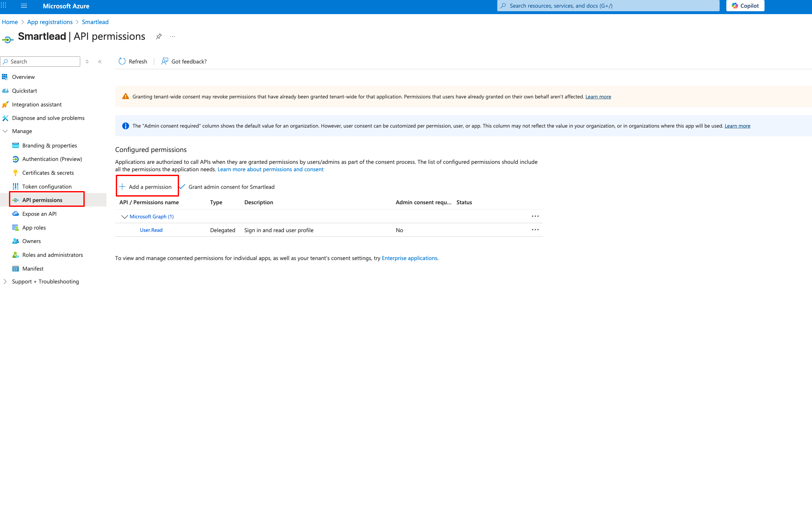This screenshot has height=531, width=812.
Task: Click the Refresh icon in toolbar
Action: pyautogui.click(x=122, y=61)
